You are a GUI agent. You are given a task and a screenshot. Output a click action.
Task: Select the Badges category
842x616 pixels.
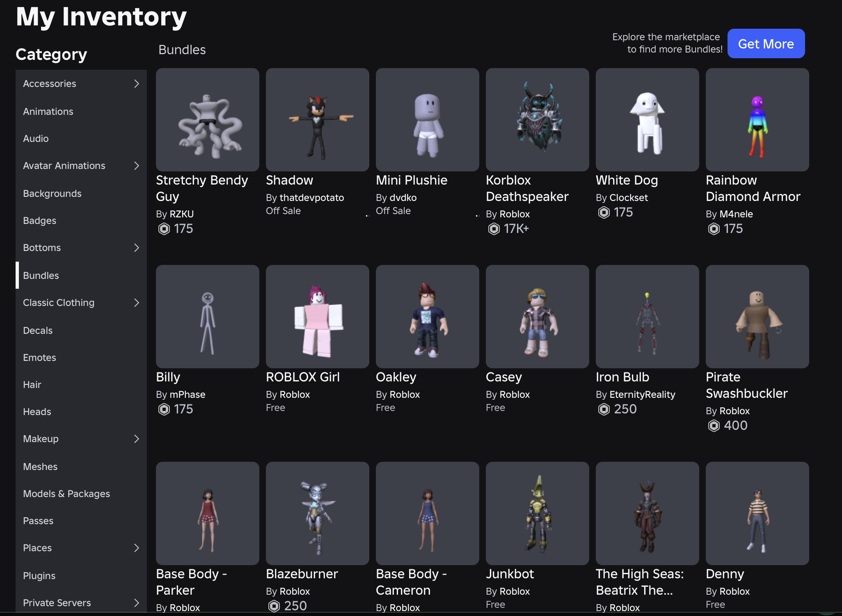coord(81,221)
